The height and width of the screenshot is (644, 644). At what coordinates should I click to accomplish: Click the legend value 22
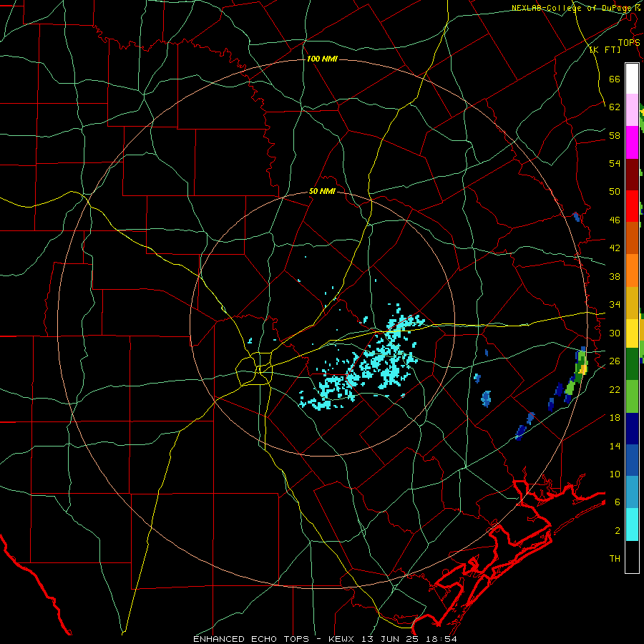615,389
